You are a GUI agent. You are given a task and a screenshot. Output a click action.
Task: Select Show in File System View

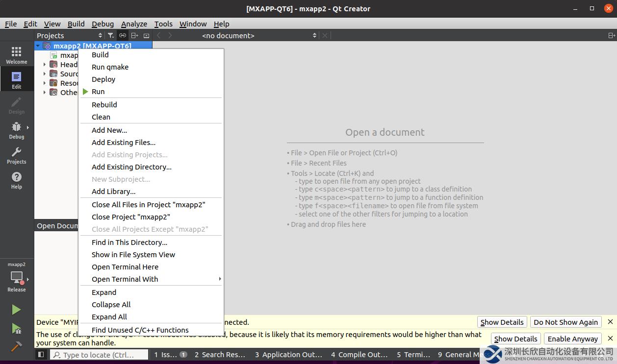click(151, 255)
